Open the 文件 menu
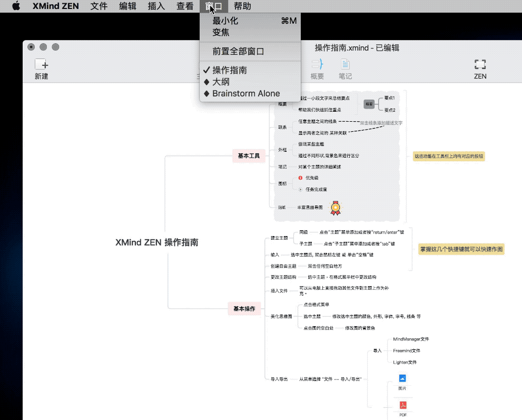 coord(99,6)
